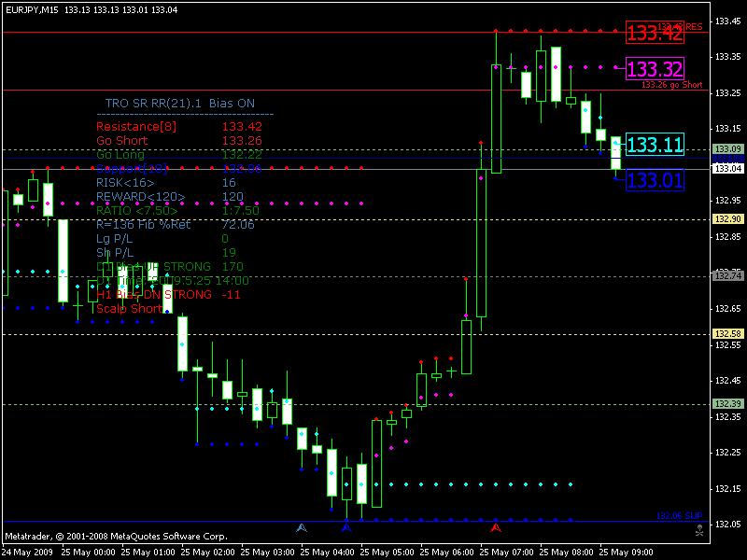Image resolution: width=747 pixels, height=560 pixels.
Task: Click the red up-arrow marker near 07:00
Action: click(x=496, y=527)
